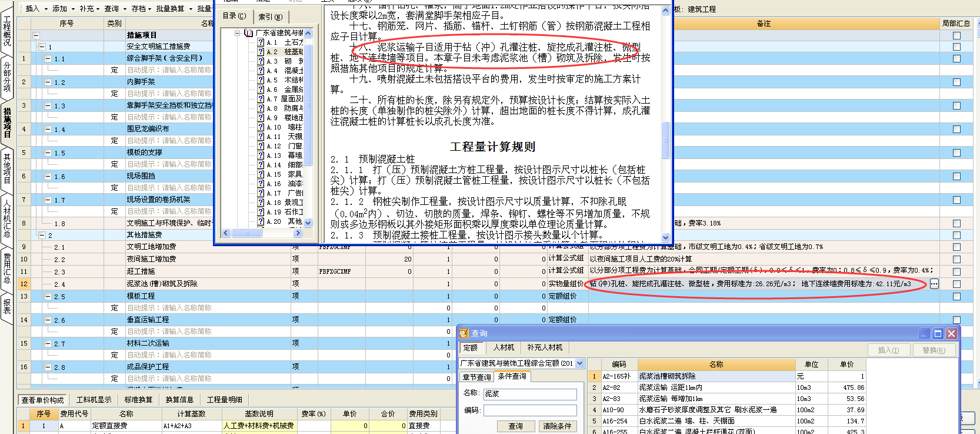Click the 广东省建筑 book icon in help tree
Screen dimensions: 980x434
[249, 33]
